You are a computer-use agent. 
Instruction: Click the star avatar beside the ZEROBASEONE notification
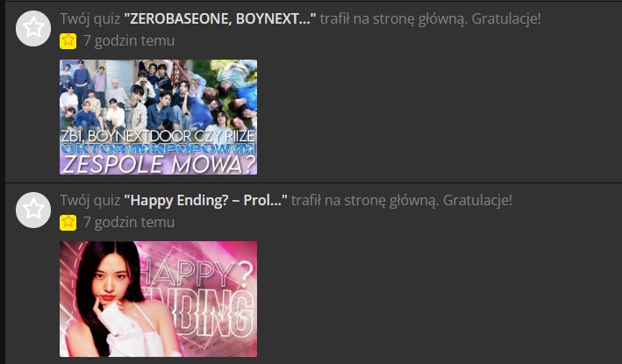(x=33, y=29)
